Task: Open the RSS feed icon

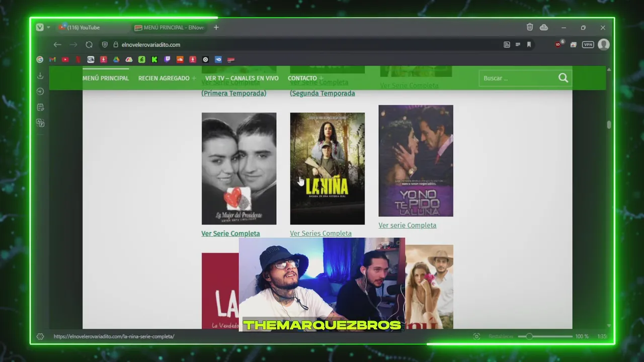Action: 507,45
